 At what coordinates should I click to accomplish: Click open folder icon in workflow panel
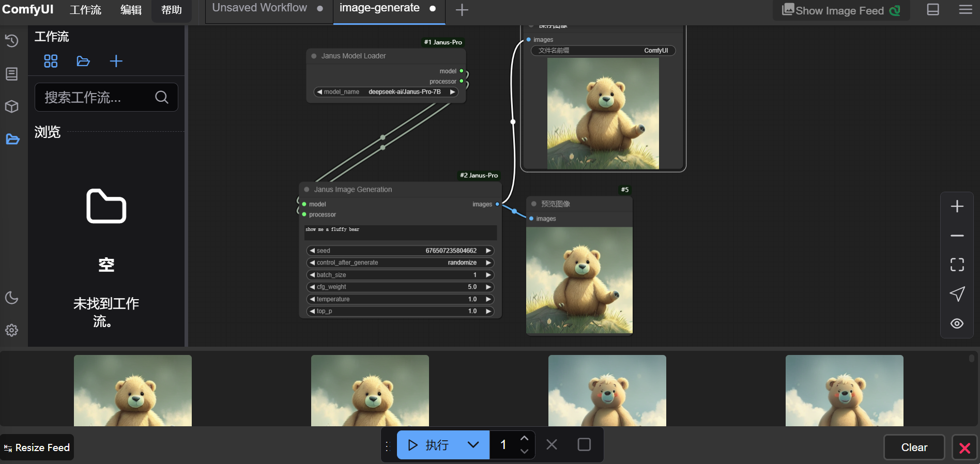pyautogui.click(x=83, y=61)
